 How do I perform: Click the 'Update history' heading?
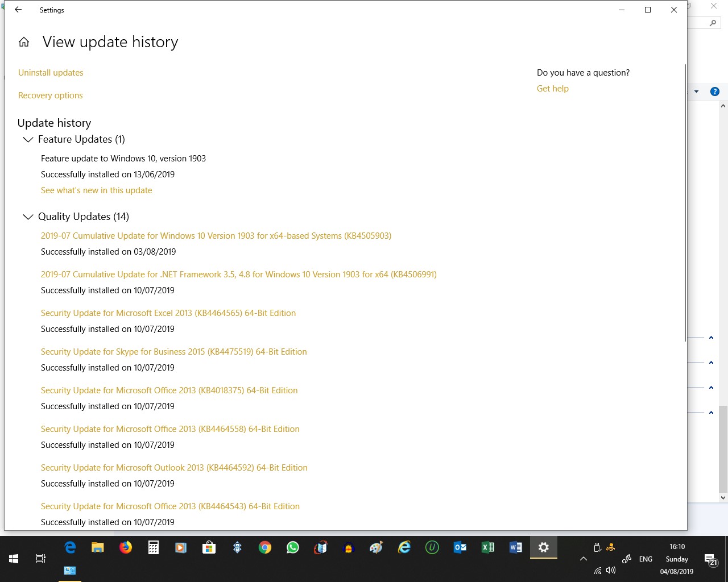[x=54, y=123]
